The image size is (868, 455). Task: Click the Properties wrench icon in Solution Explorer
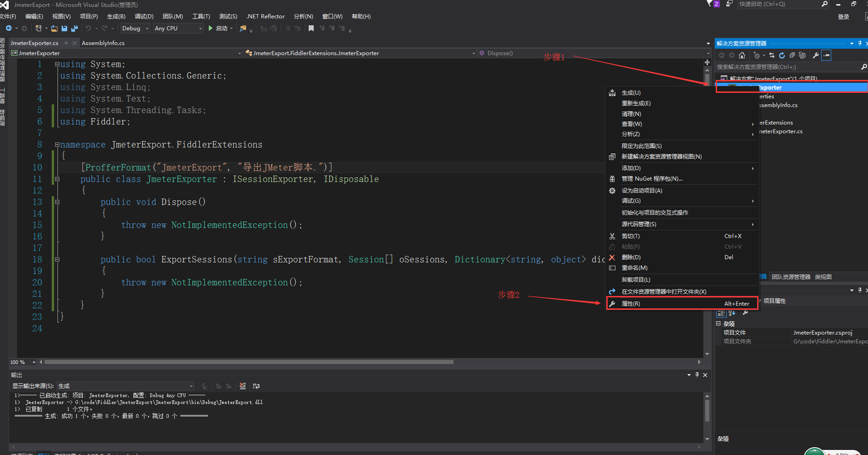(816, 55)
